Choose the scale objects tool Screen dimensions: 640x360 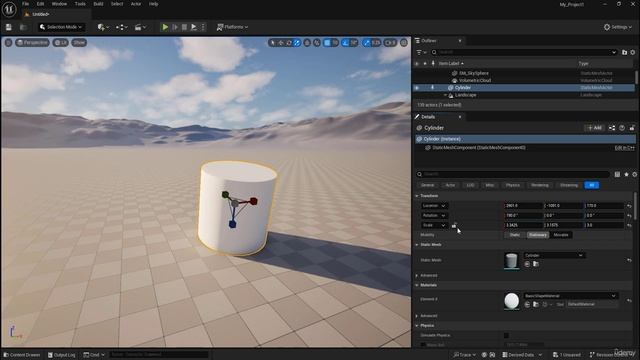tap(297, 42)
